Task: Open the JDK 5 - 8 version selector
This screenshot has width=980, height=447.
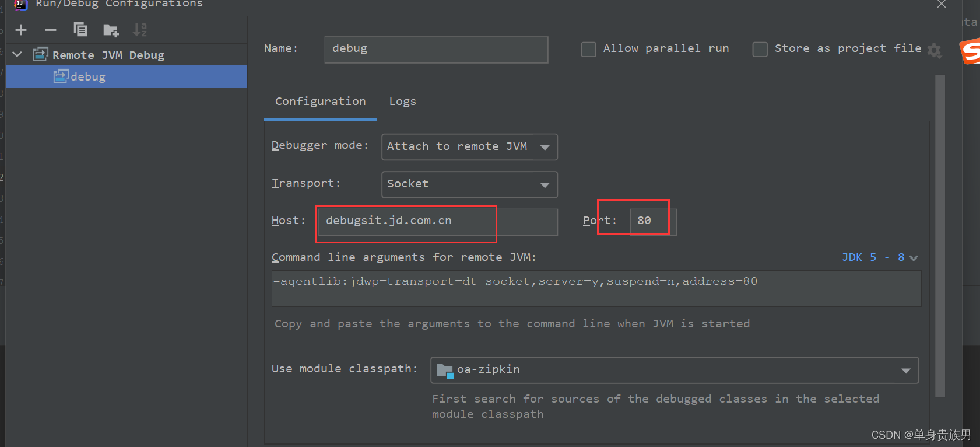Action: [x=880, y=257]
